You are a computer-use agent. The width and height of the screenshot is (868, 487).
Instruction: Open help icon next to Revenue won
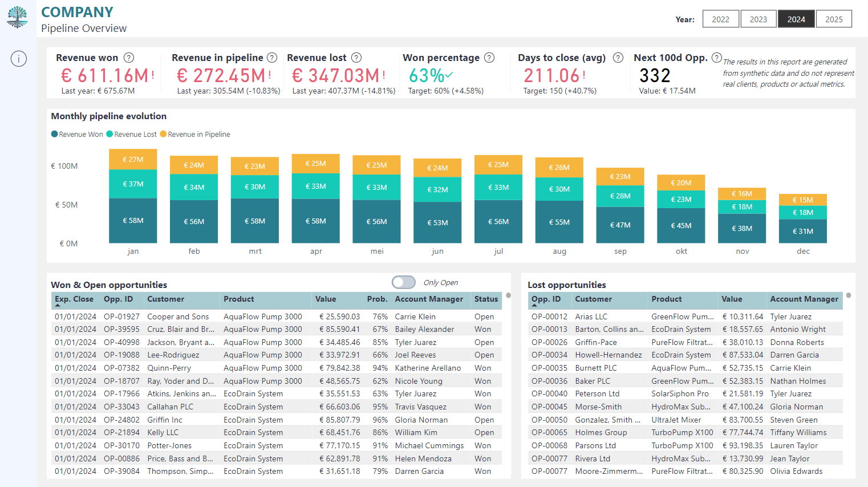click(129, 58)
